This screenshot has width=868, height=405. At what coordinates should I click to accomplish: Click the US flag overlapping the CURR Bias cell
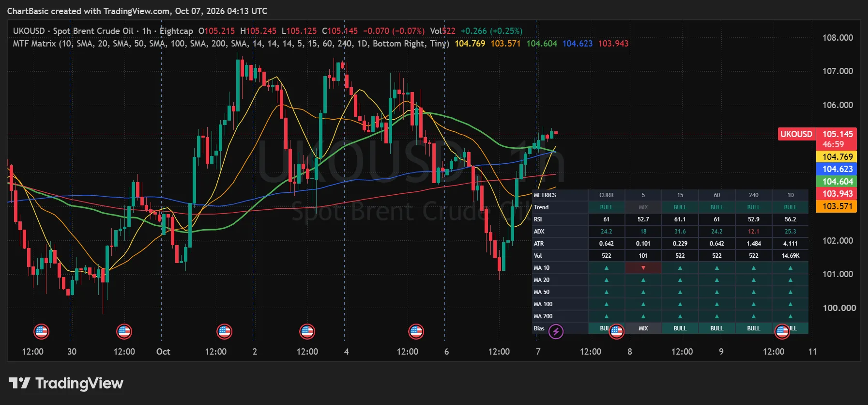[x=616, y=332]
